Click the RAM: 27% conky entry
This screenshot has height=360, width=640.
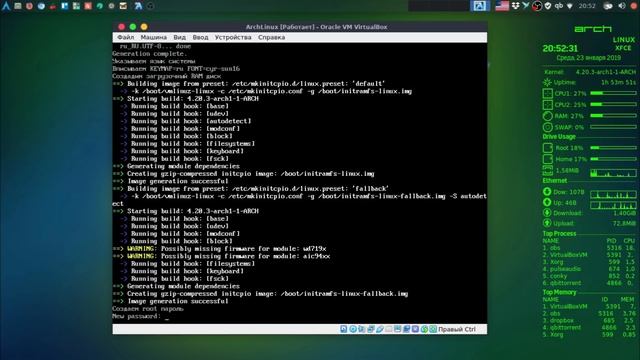tap(569, 116)
